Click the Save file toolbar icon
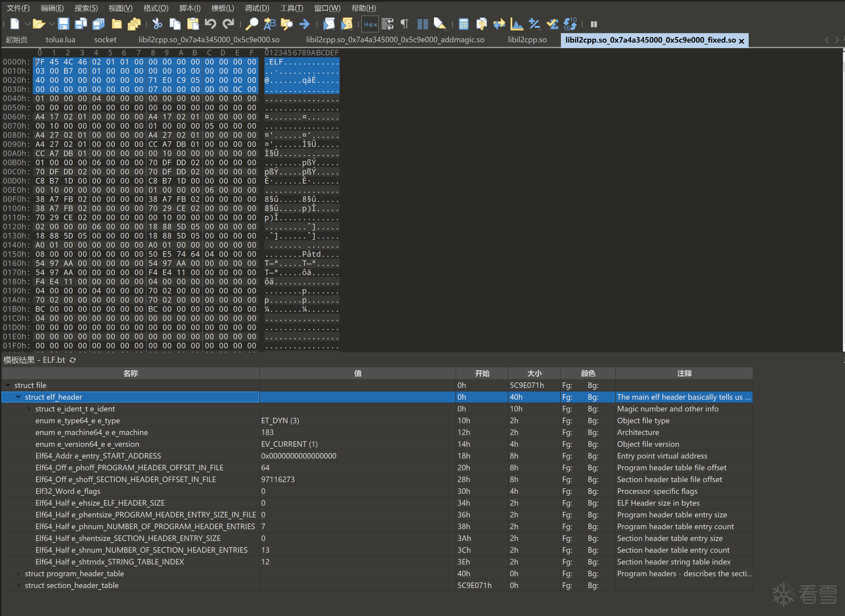 [63, 24]
